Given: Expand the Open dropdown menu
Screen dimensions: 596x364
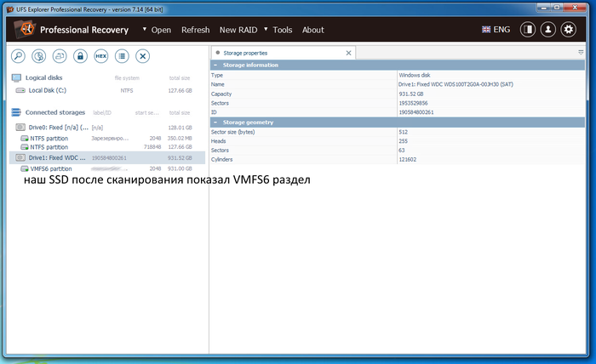Looking at the screenshot, I should 157,30.
